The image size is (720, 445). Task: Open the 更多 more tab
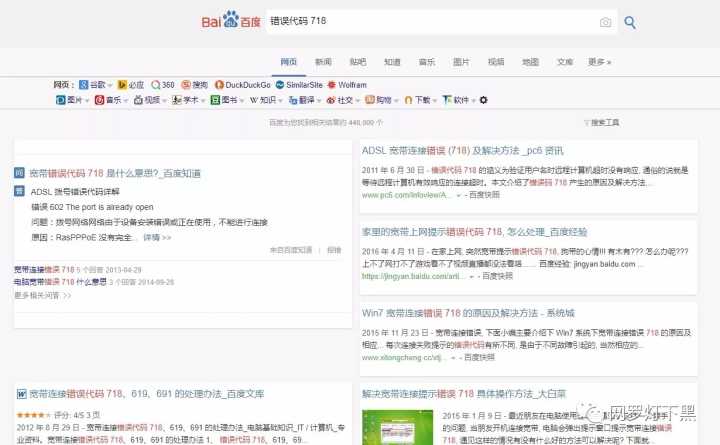[600, 62]
